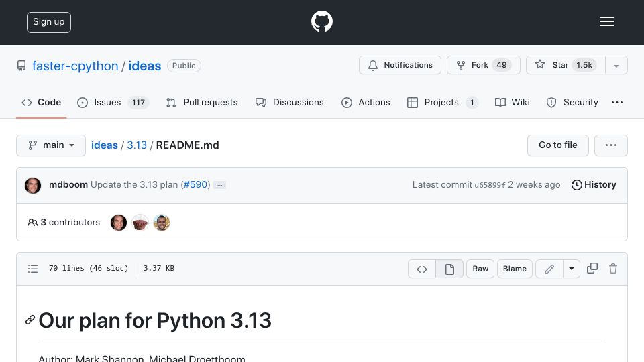Click the '2 weeks ago' timestamp
Viewport: 644px width, 362px height.
pyautogui.click(x=534, y=185)
